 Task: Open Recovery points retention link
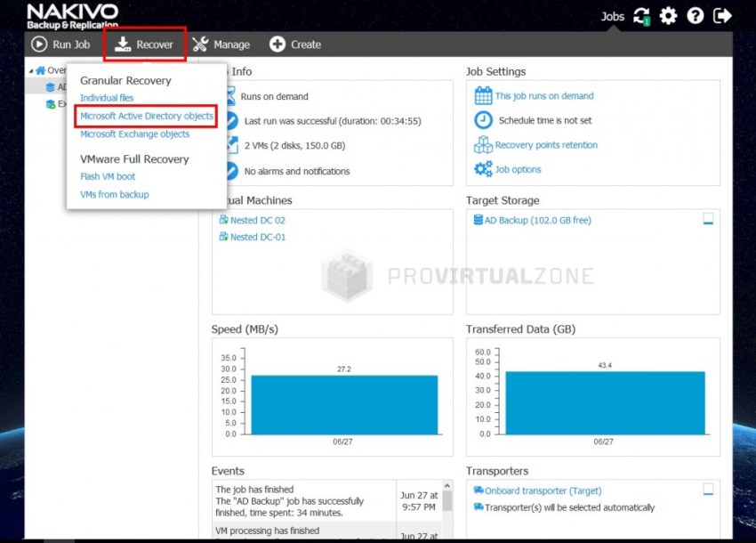click(x=546, y=145)
